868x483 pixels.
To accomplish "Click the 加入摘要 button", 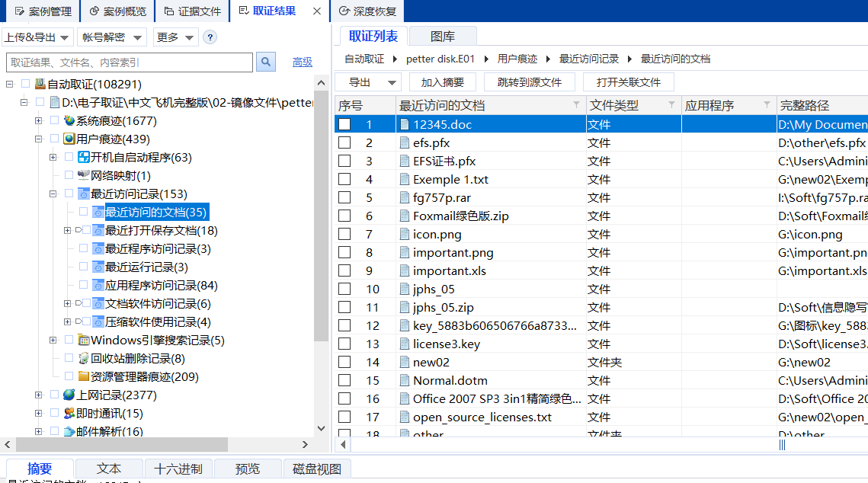I will point(442,82).
